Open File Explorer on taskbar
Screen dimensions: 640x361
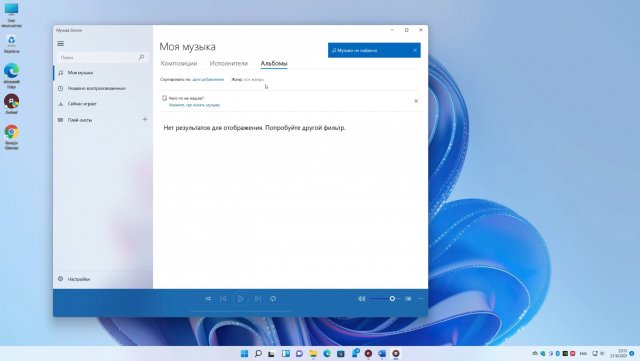click(313, 354)
